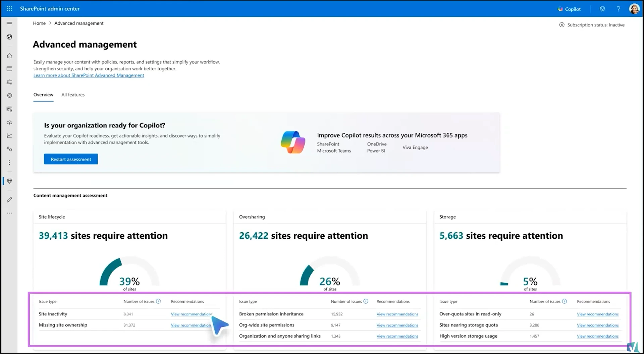View recommendations for Site inactivity

click(x=191, y=314)
